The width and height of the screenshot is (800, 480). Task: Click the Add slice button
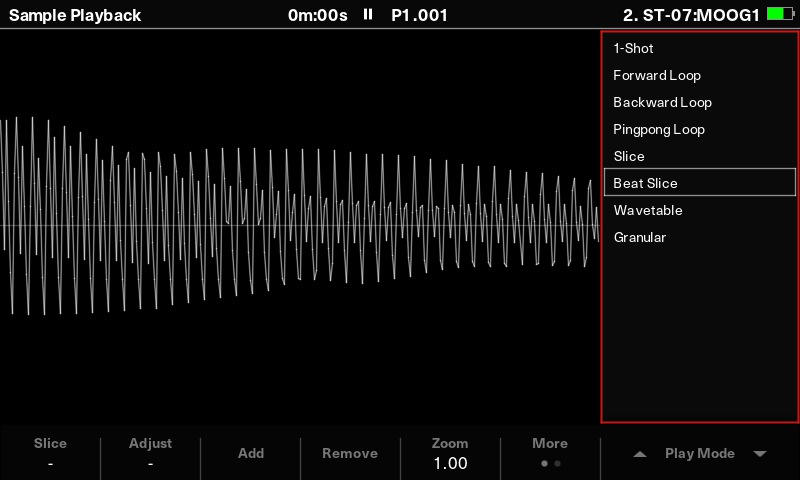pos(251,453)
